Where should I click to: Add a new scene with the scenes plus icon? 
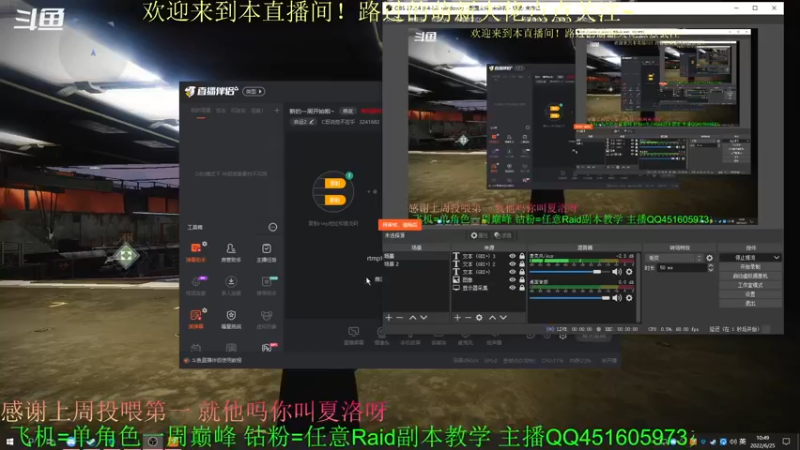[389, 317]
